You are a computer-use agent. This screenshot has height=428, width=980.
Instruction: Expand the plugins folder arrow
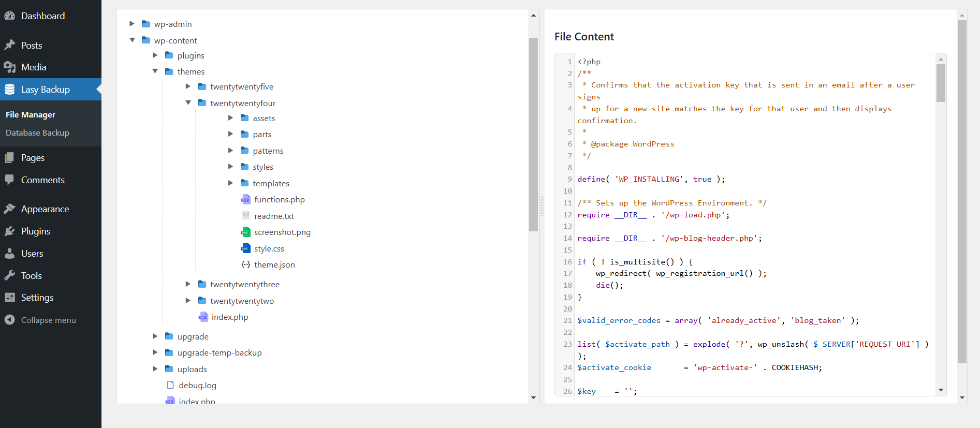[x=155, y=55]
